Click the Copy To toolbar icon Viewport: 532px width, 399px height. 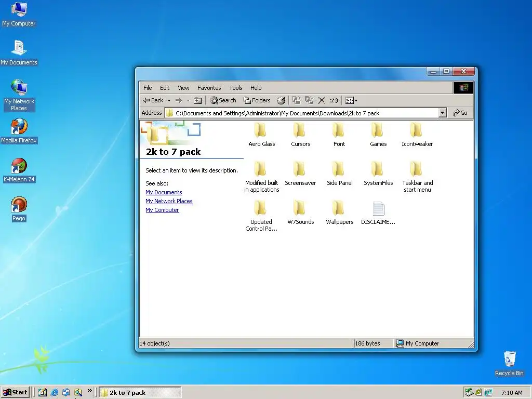(309, 100)
